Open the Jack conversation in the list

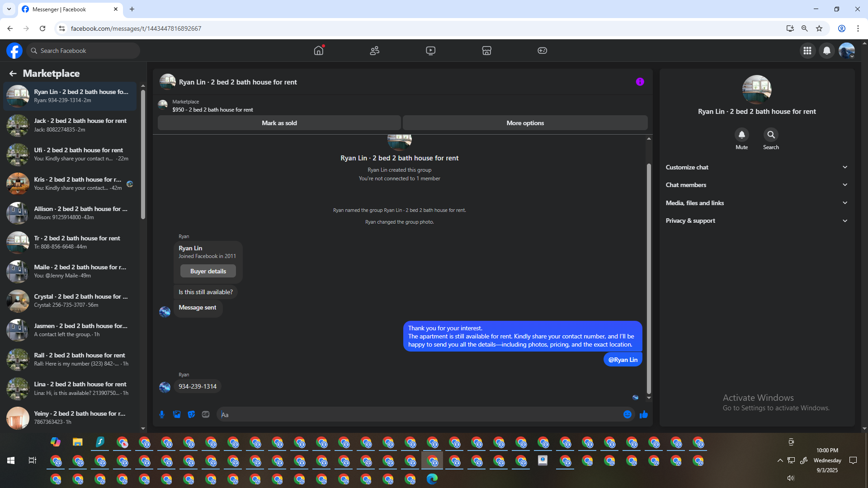pyautogui.click(x=70, y=125)
